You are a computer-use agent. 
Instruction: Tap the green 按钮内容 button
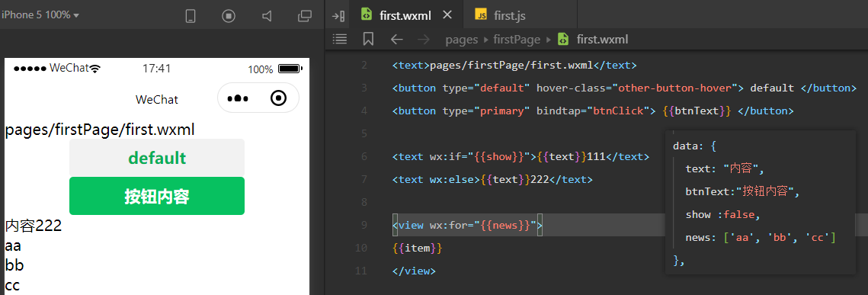[x=157, y=196]
